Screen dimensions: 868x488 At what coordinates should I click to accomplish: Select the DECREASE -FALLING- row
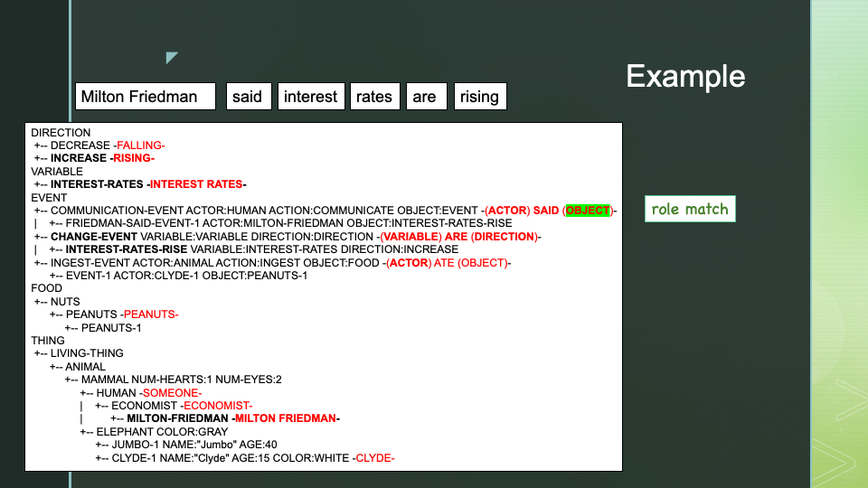(99, 145)
